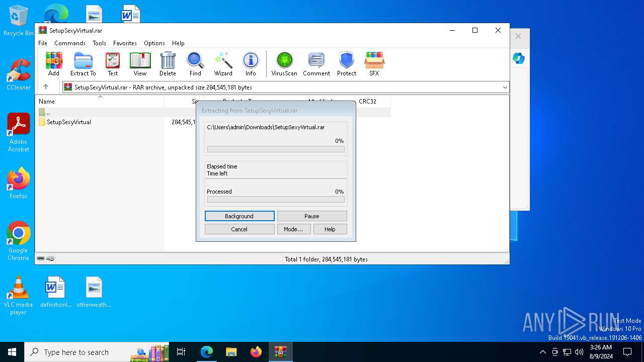644x362 pixels.
Task: Open Task View on taskbar
Action: pos(181,352)
